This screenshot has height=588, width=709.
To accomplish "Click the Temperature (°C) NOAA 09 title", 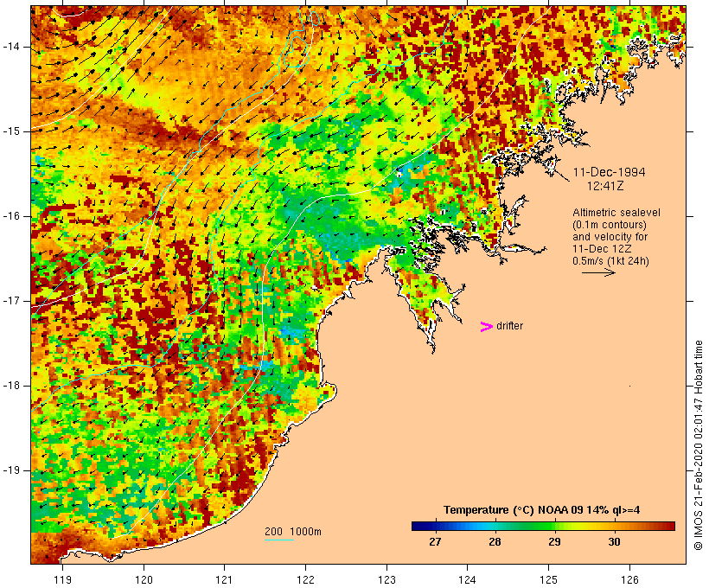I will (541, 510).
